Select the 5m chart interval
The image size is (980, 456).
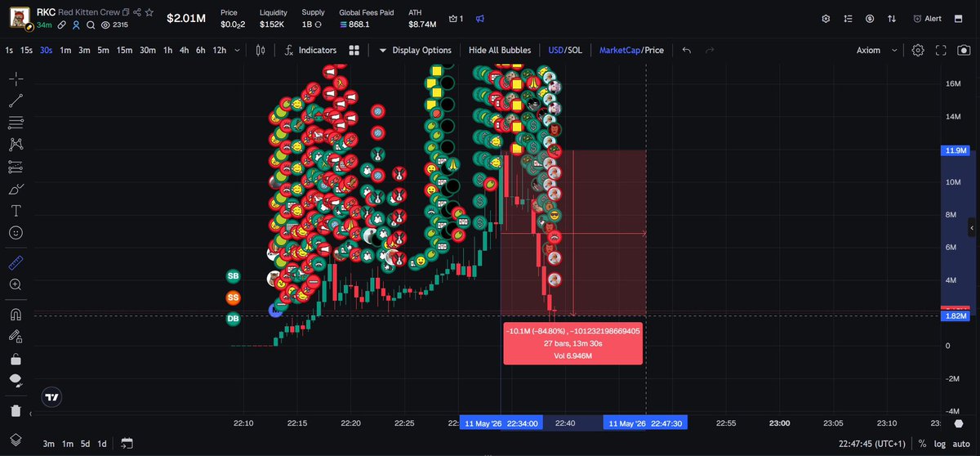(x=103, y=50)
